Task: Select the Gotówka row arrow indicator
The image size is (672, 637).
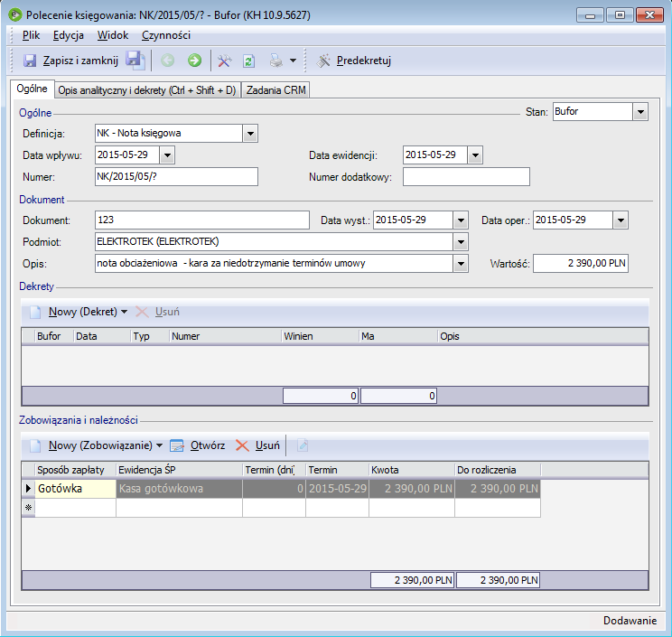Action: pyautogui.click(x=28, y=488)
